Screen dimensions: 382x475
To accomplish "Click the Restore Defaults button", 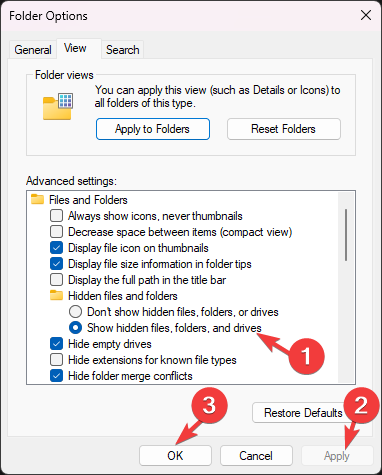I will coord(303,413).
